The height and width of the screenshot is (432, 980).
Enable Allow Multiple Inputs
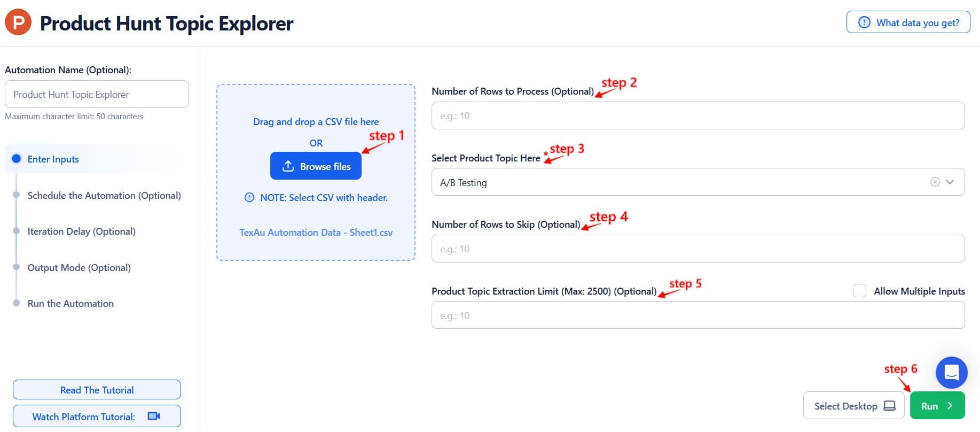859,290
